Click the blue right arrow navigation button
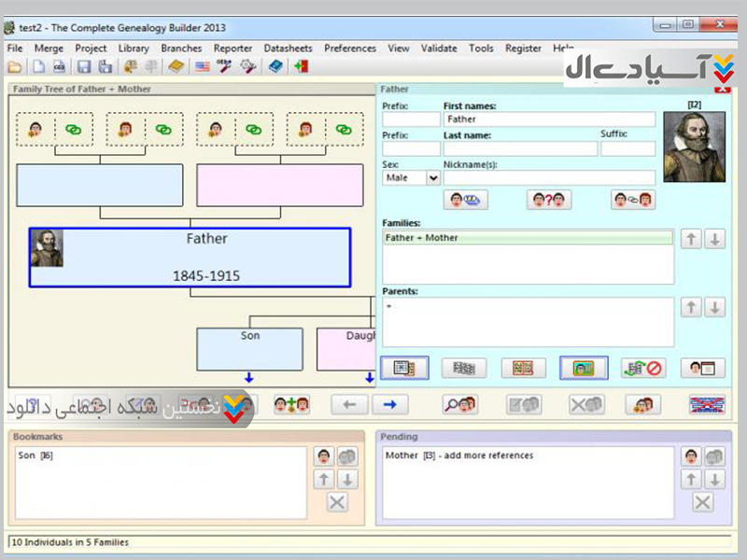The image size is (747, 560). [x=390, y=404]
